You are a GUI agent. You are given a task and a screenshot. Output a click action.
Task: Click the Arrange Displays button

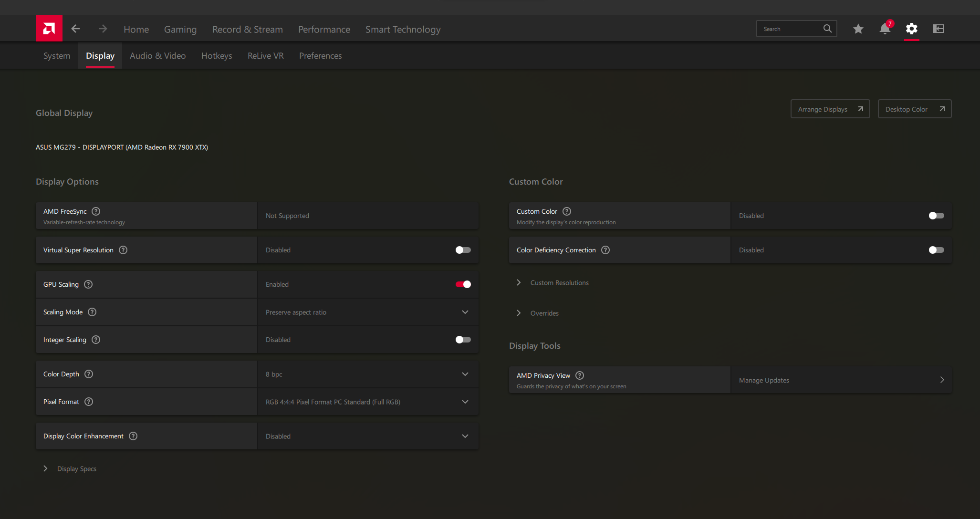(x=830, y=109)
